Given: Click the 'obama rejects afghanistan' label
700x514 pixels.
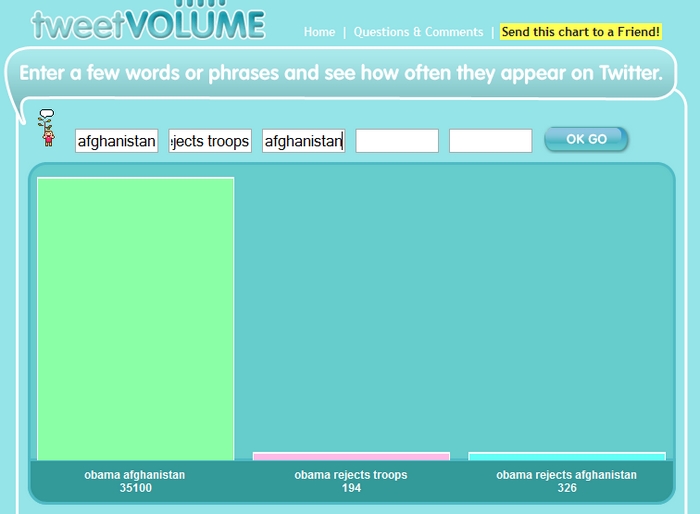Looking at the screenshot, I should click(x=567, y=475).
